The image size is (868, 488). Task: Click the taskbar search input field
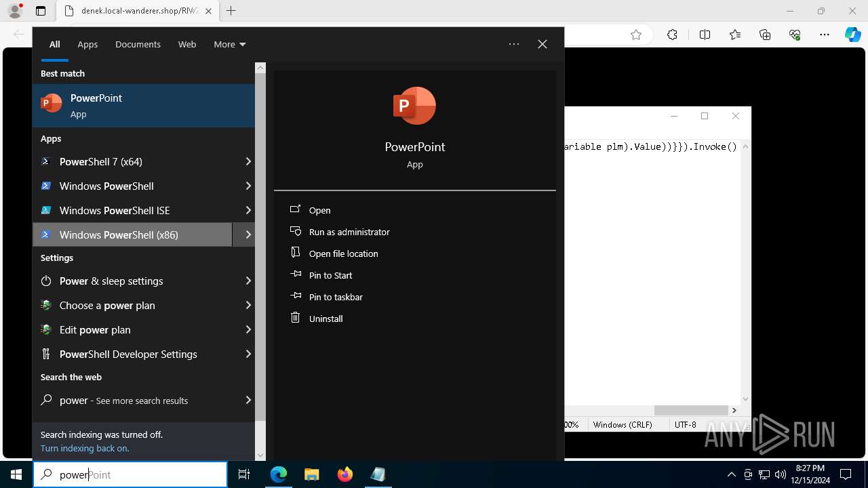[x=130, y=474]
